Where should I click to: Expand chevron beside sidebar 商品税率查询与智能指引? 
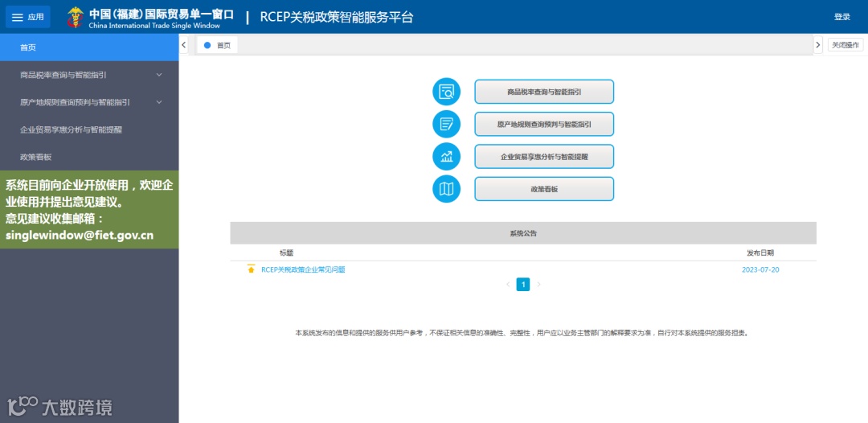[159, 75]
